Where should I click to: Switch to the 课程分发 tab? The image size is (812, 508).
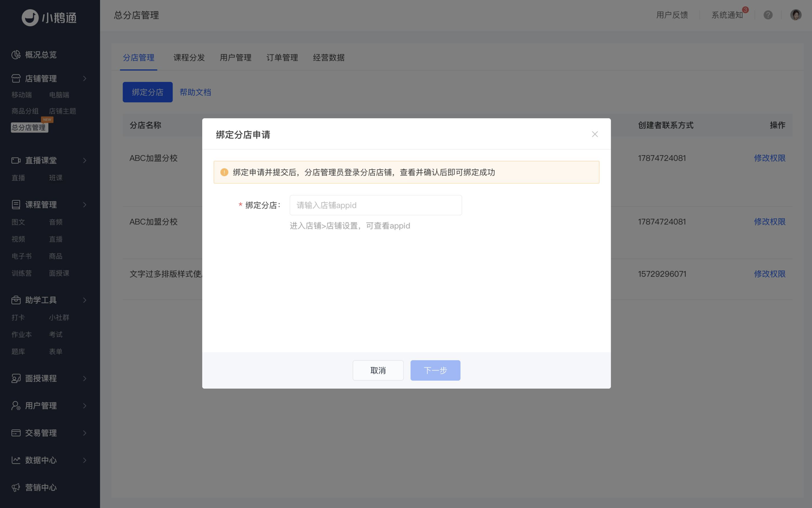[x=189, y=57]
